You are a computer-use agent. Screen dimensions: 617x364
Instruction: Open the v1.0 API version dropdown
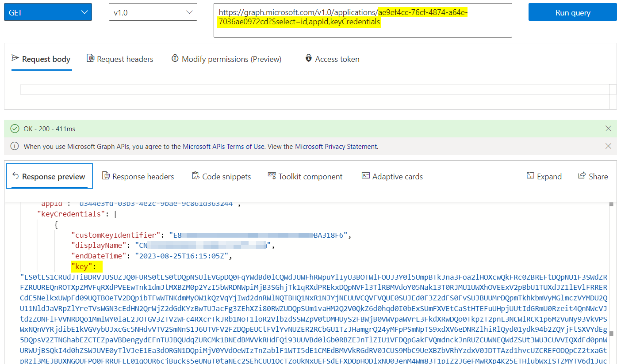pyautogui.click(x=153, y=12)
